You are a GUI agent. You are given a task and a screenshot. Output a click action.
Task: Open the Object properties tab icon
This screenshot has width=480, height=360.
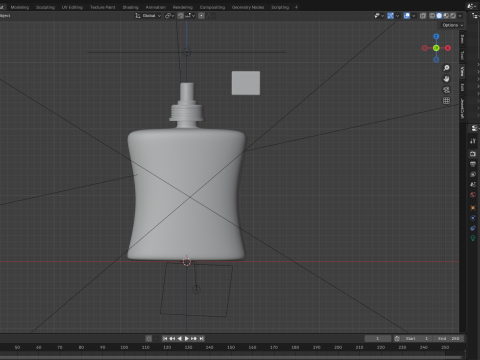click(473, 208)
